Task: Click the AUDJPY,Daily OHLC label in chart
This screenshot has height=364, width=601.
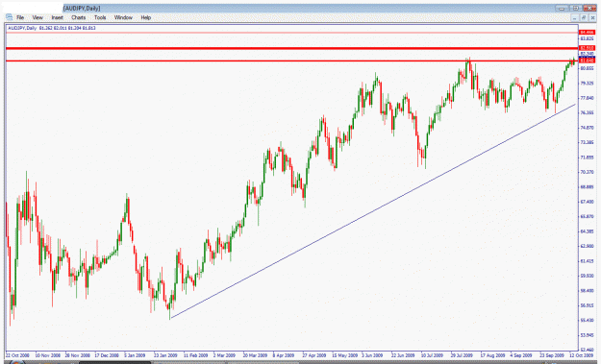Action: [x=51, y=28]
